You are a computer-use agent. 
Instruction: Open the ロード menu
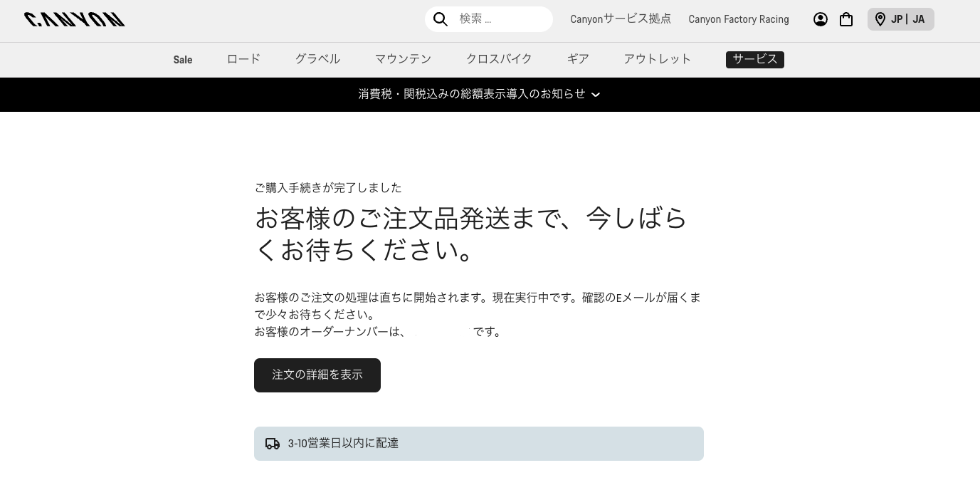coord(243,59)
